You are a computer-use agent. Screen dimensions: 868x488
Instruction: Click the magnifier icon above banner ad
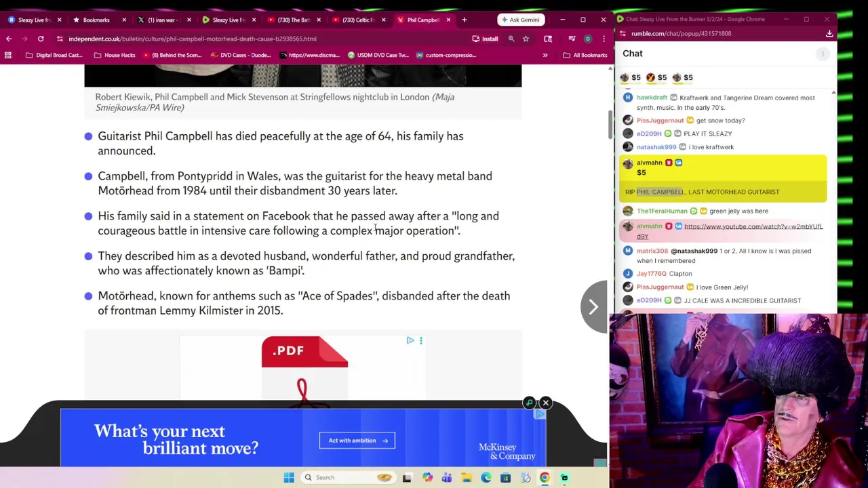(529, 403)
